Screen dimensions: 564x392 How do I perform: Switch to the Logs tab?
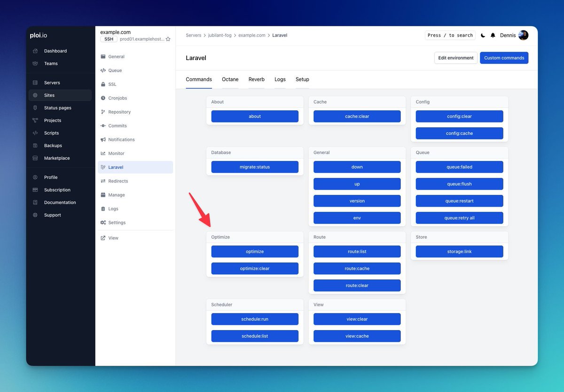(280, 79)
